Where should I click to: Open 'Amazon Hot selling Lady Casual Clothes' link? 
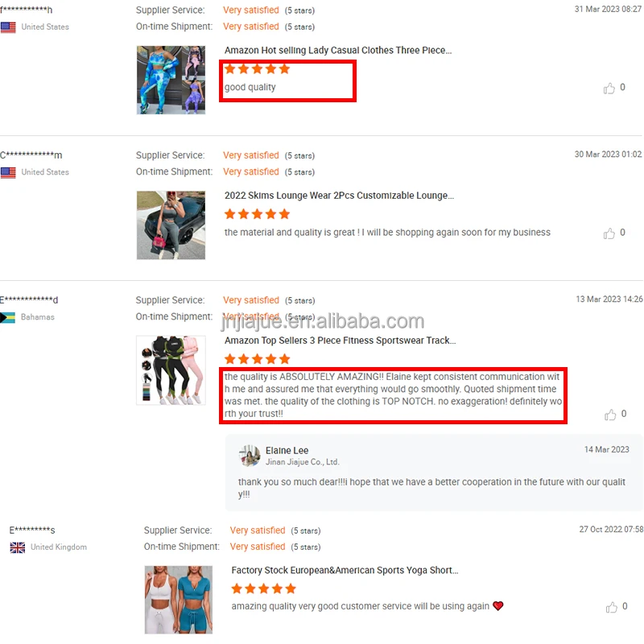coord(338,51)
